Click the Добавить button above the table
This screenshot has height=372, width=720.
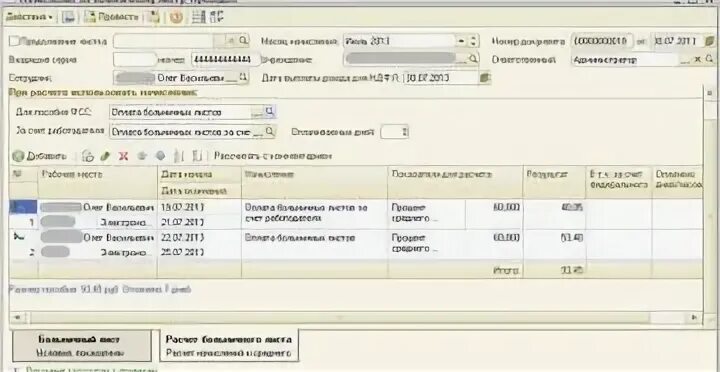point(40,156)
